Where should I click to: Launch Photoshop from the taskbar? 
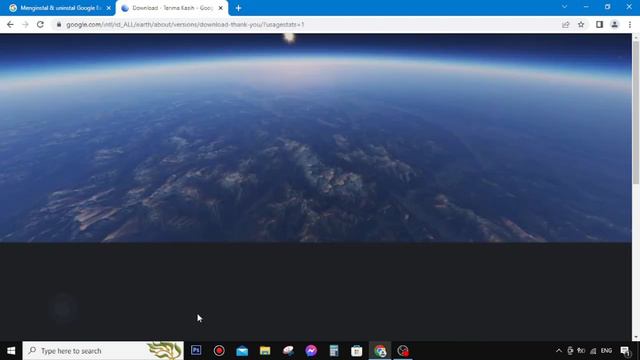tap(196, 351)
